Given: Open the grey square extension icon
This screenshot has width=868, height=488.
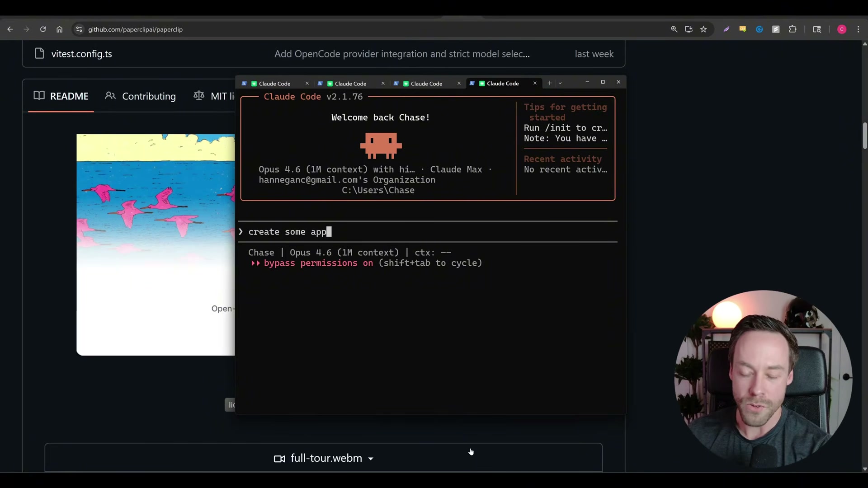Looking at the screenshot, I should click(x=776, y=29).
